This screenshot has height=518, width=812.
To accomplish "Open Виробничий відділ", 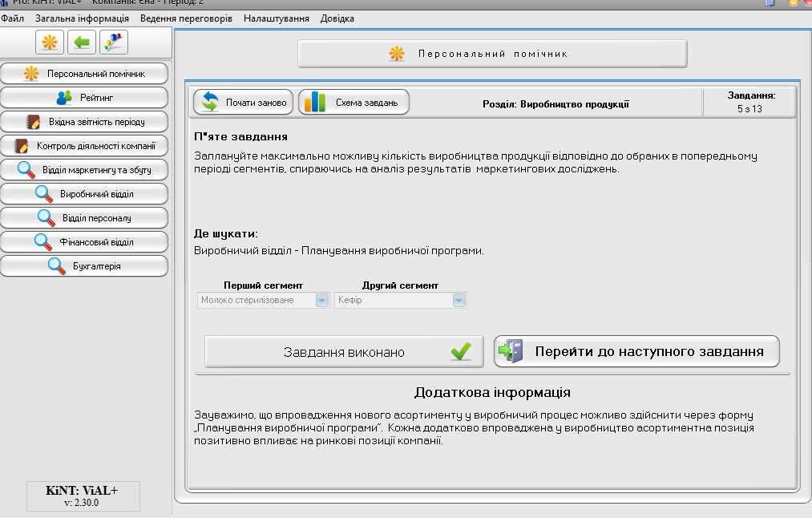I will (84, 194).
